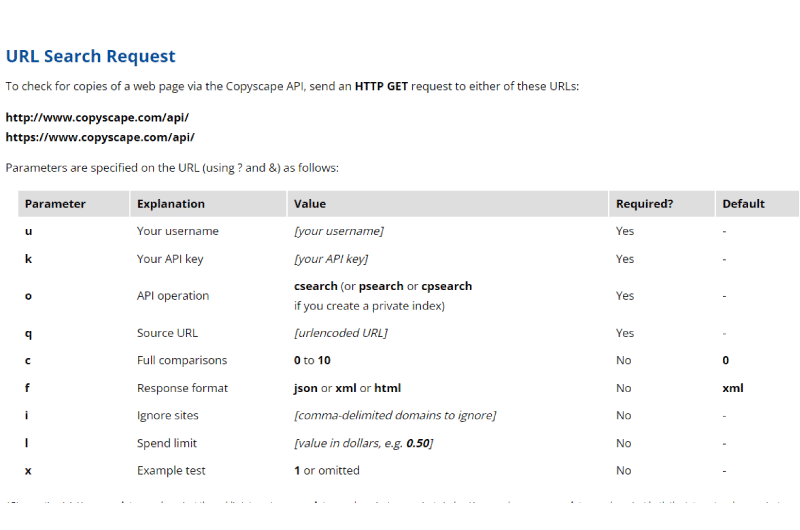This screenshot has height=530, width=800.
Task: Click parameter 'i' cell
Action: tap(27, 415)
